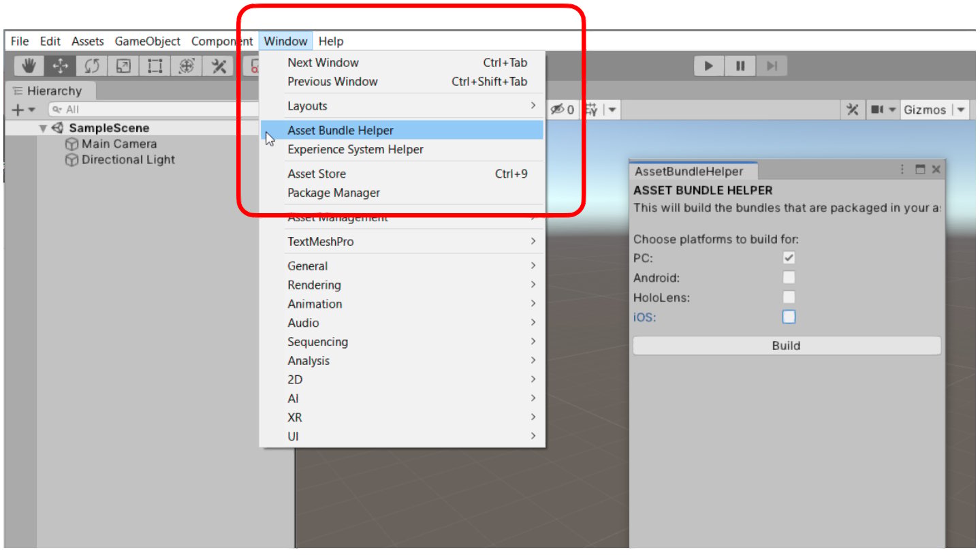Select the Rotate tool
This screenshot has height=555, width=980.
[x=92, y=66]
